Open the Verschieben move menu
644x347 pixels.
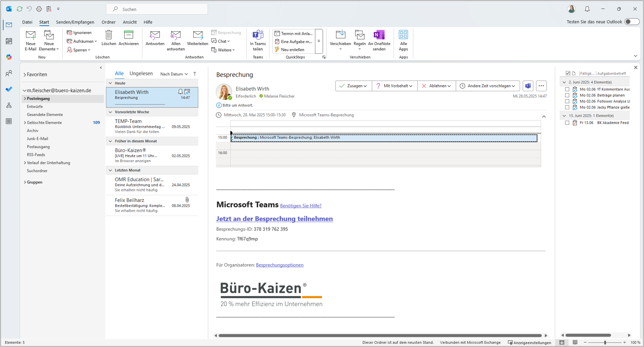pyautogui.click(x=341, y=41)
